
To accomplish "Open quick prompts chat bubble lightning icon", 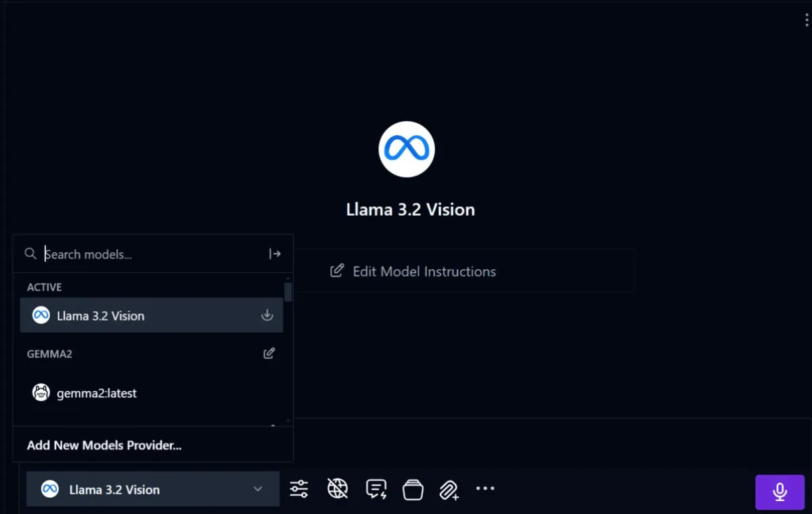I will [376, 489].
